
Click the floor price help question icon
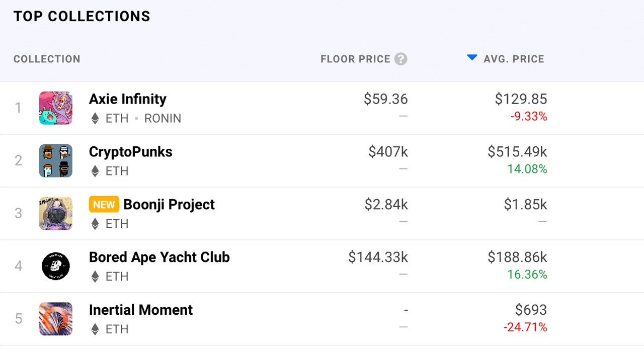(x=400, y=59)
